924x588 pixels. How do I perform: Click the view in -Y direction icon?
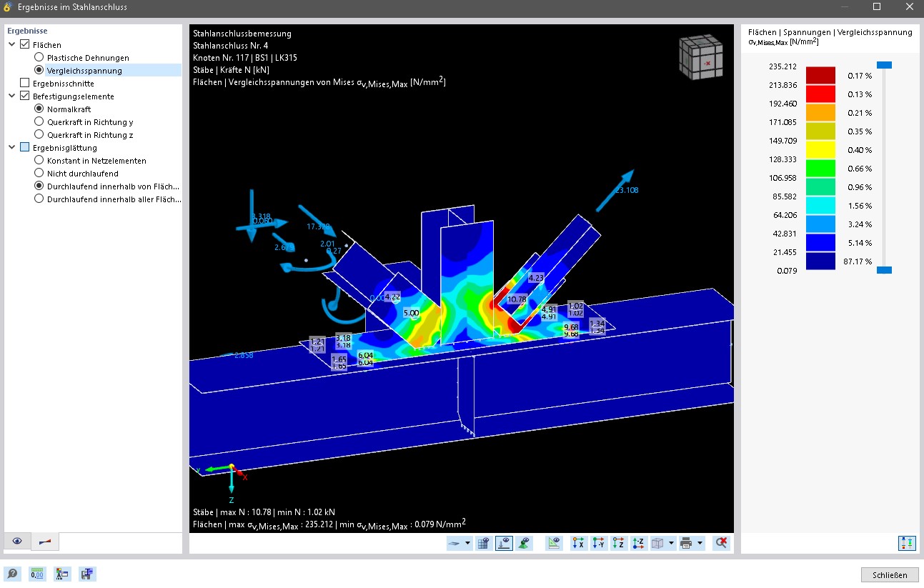[599, 544]
